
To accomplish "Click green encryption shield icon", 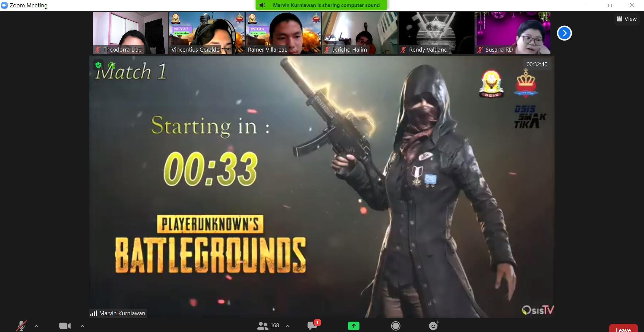I will click(98, 65).
